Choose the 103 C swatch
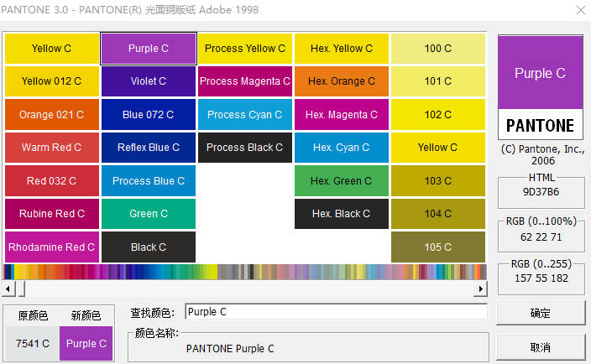 click(x=438, y=180)
